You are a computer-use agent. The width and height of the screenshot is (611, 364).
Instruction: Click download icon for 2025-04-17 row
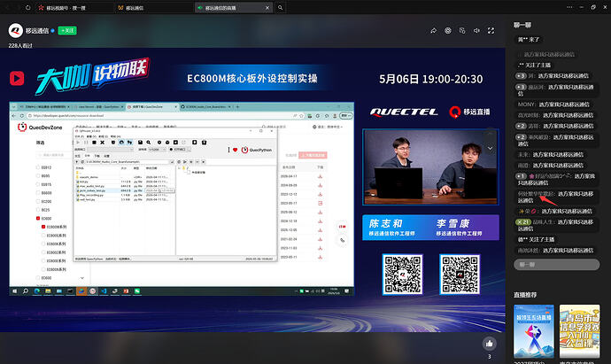click(320, 176)
